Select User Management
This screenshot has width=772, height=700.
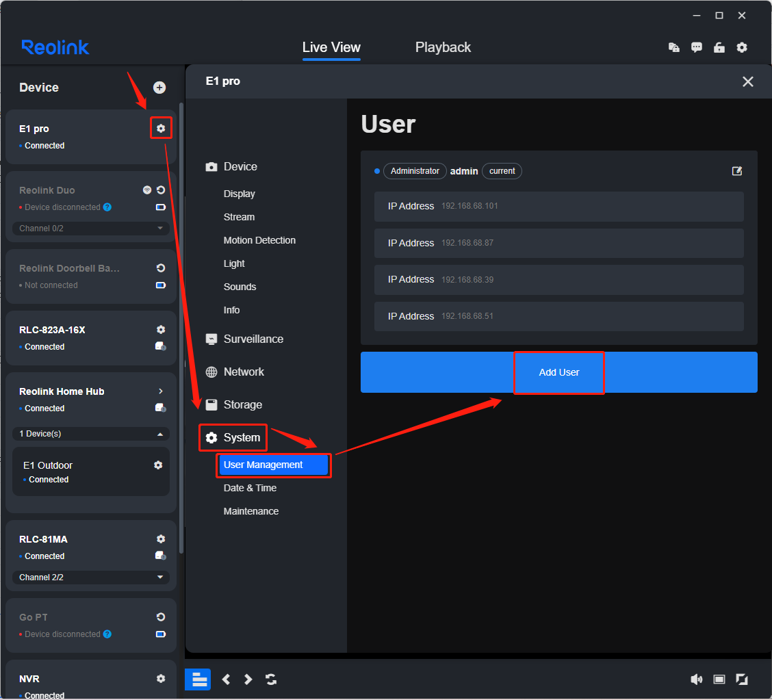(274, 465)
